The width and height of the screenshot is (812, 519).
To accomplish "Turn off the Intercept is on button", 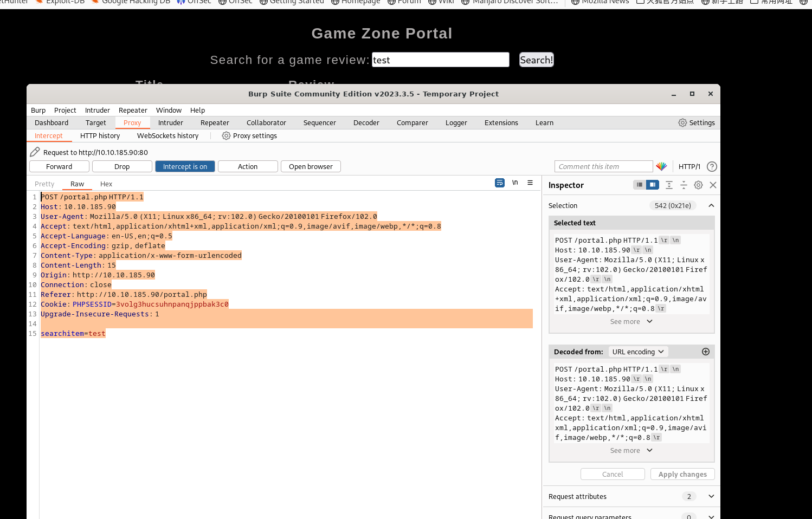I will [185, 167].
